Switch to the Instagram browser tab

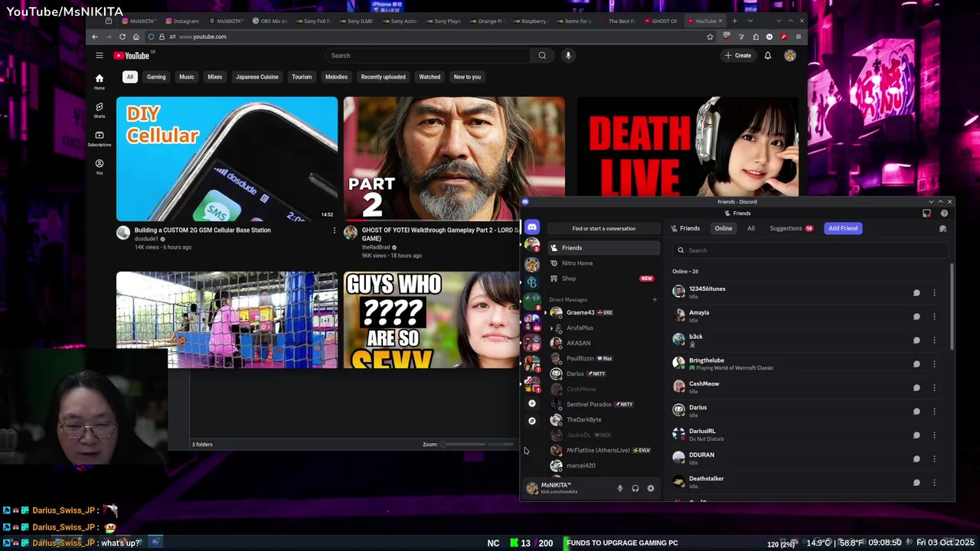click(181, 21)
